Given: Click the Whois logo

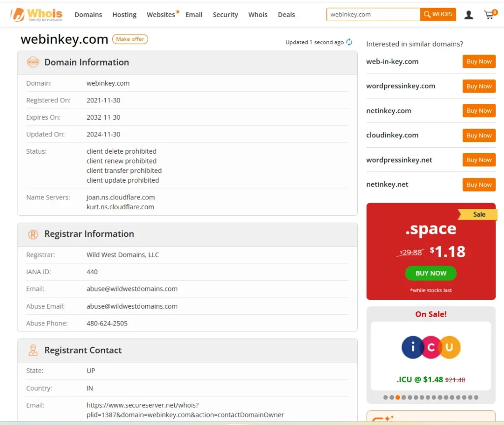Looking at the screenshot, I should click(x=36, y=15).
